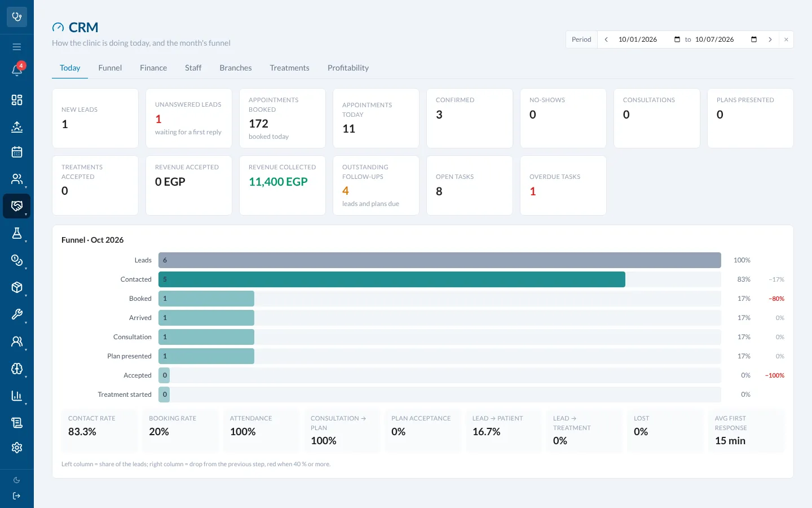Open date picker for start date 10/01/2026
This screenshot has width=812, height=508.
[x=677, y=40]
